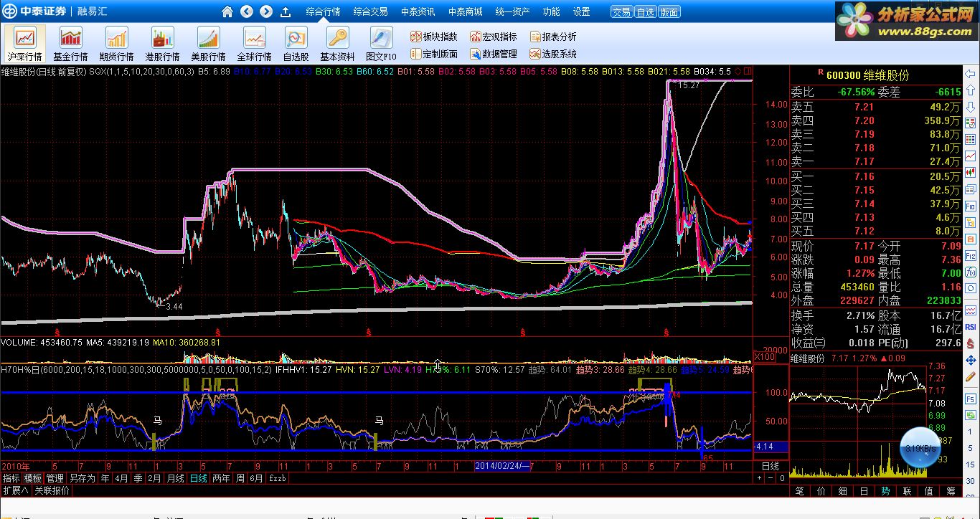The width and height of the screenshot is (980, 519).
Task: Expand the 扩展 panel
Action: 15,491
